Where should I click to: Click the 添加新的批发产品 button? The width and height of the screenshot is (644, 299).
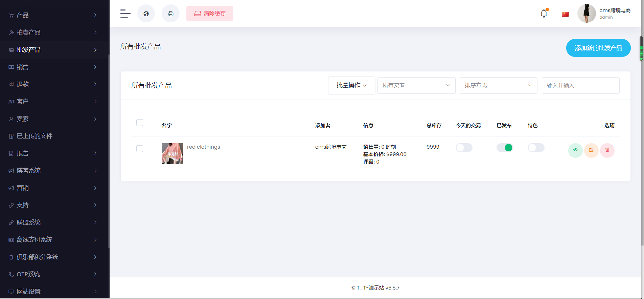598,48
